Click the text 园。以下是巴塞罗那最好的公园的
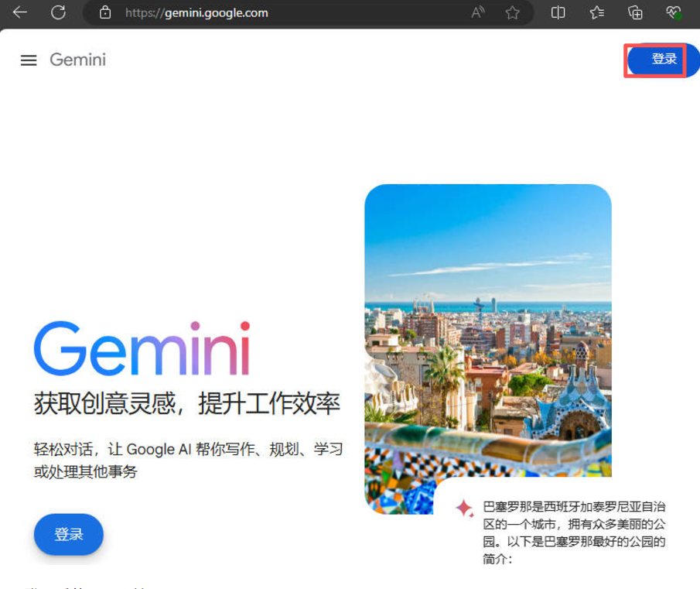 click(574, 542)
